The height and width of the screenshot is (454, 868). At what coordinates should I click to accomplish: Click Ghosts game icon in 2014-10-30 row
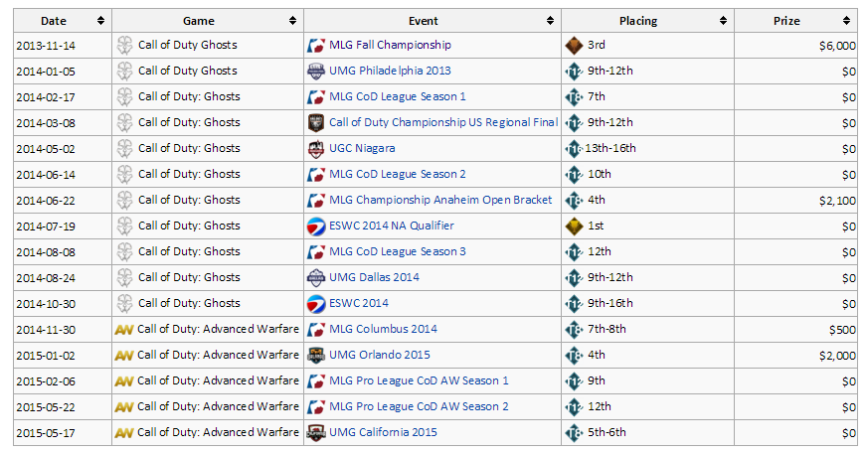(x=125, y=304)
